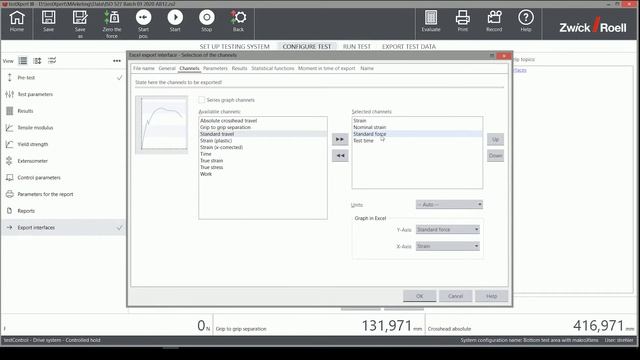Select True strain channel
Image resolution: width=640 pixels, height=360 pixels.
pyautogui.click(x=263, y=160)
